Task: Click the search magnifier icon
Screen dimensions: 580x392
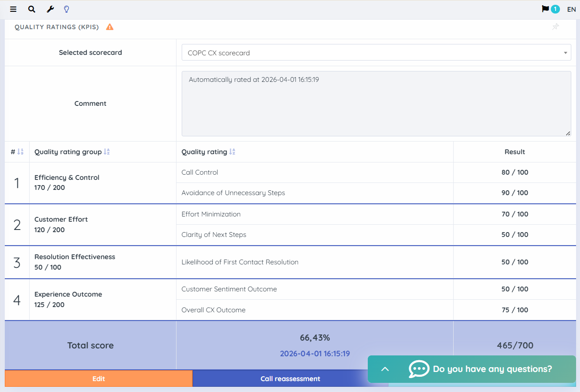Action: pos(32,9)
